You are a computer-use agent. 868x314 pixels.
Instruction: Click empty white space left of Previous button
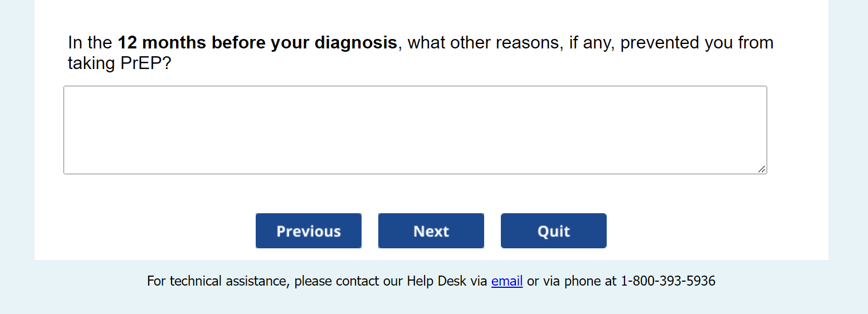[145, 231]
